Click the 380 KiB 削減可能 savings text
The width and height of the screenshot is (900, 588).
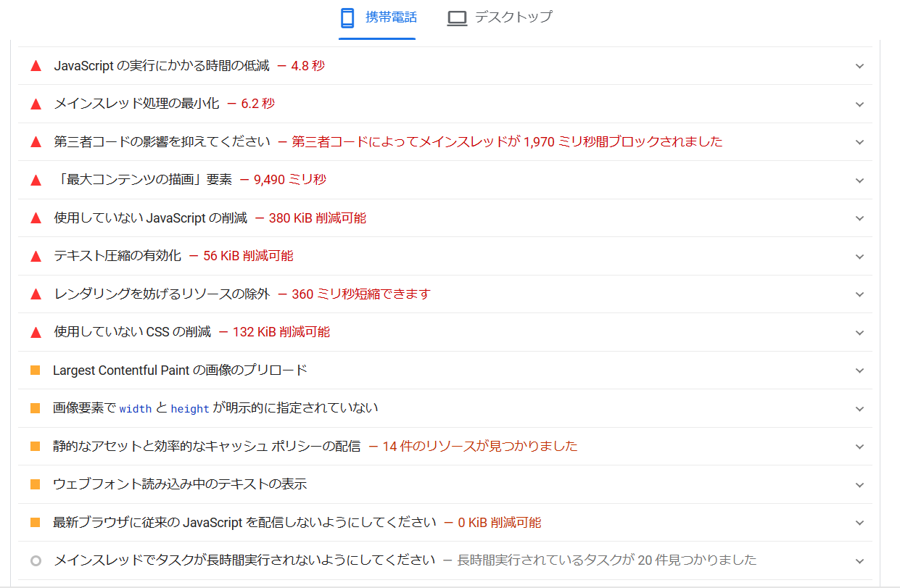point(317,218)
